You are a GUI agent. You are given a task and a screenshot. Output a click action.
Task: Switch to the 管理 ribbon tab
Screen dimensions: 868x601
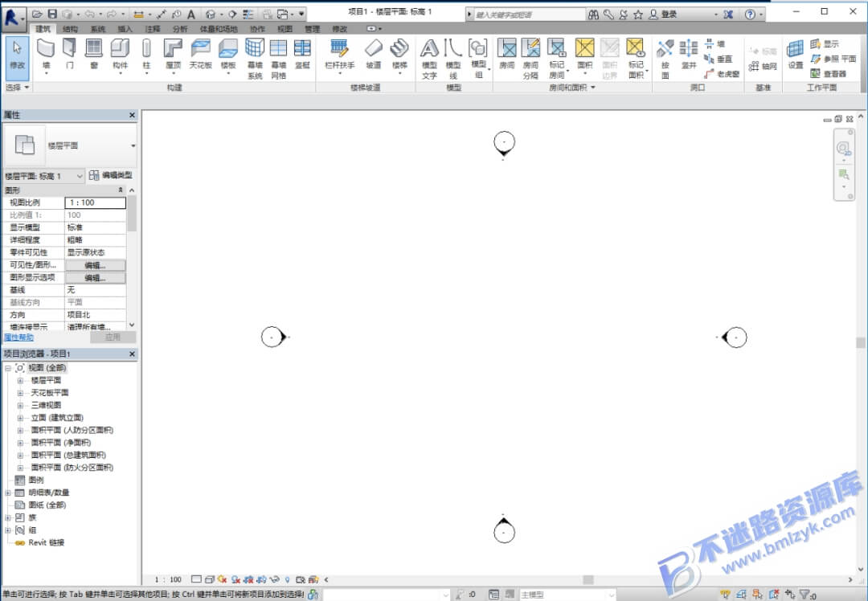(312, 29)
